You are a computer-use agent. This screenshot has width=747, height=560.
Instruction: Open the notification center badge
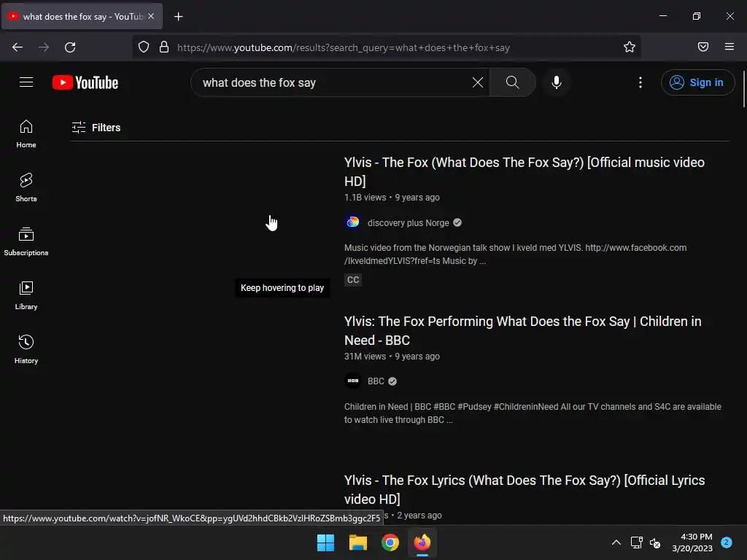point(727,542)
